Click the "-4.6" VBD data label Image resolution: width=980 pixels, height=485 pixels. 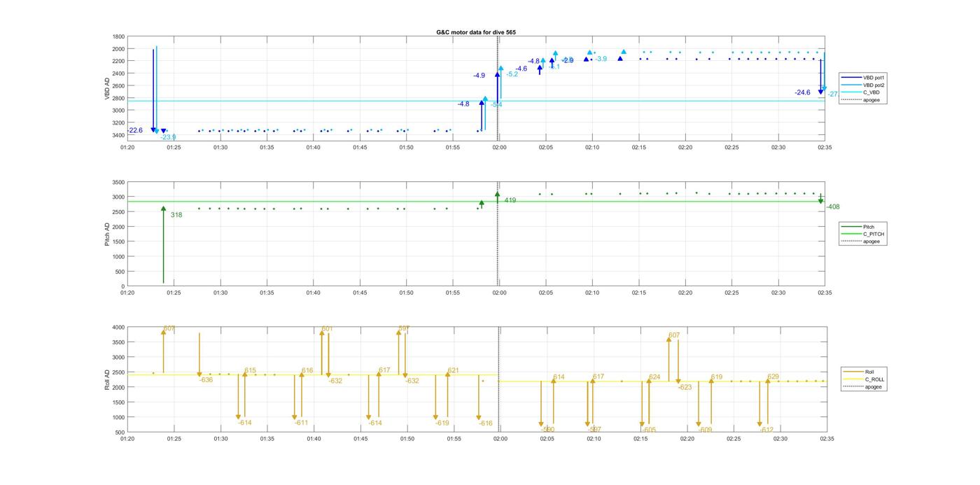pos(521,69)
